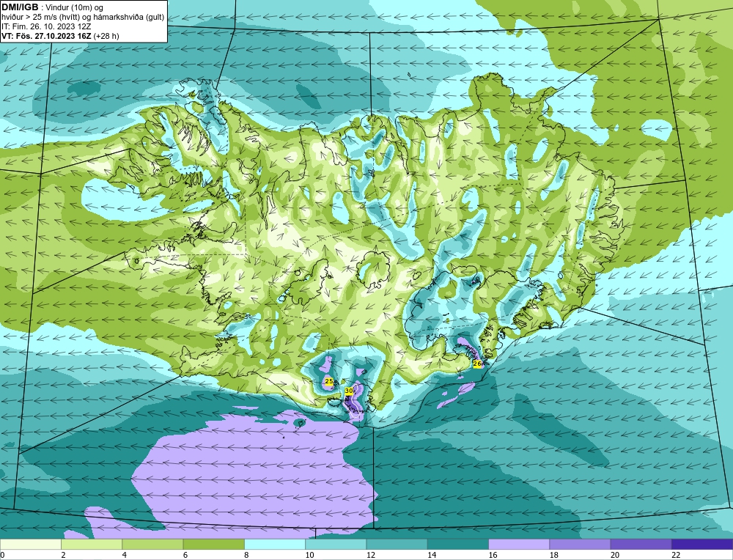Select the 4–6 m/s green legend swatch
This screenshot has height=560, width=733.
[152, 545]
